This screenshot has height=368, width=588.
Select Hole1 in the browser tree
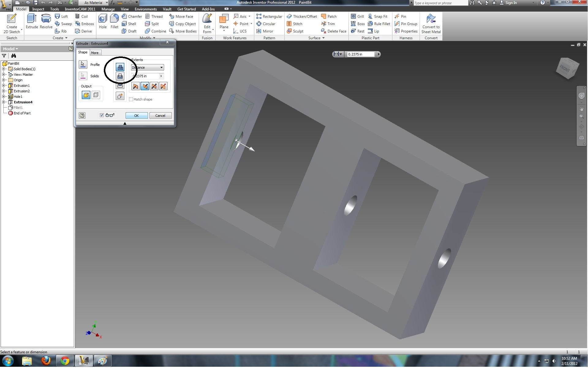click(x=18, y=97)
